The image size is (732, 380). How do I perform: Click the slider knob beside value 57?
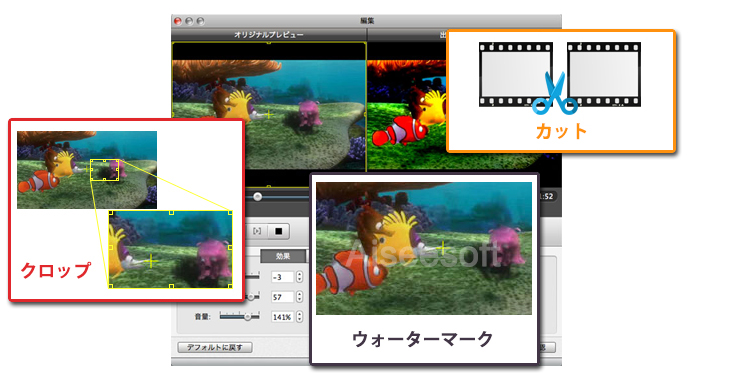click(x=251, y=297)
